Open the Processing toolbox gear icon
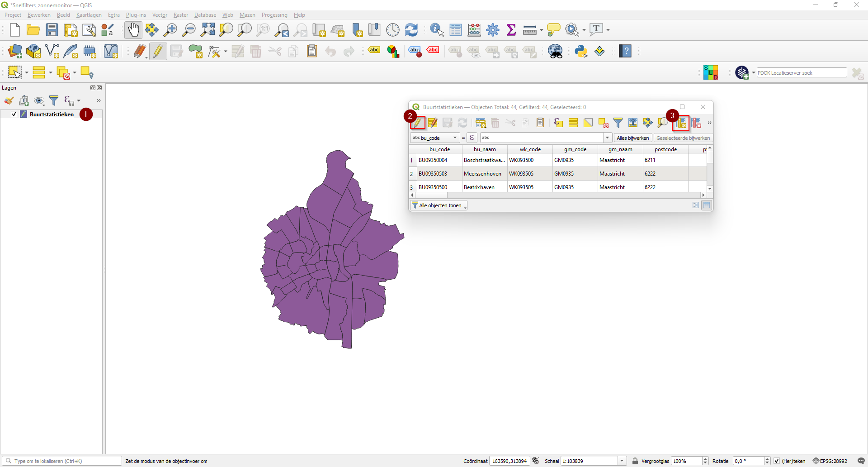 pos(493,30)
